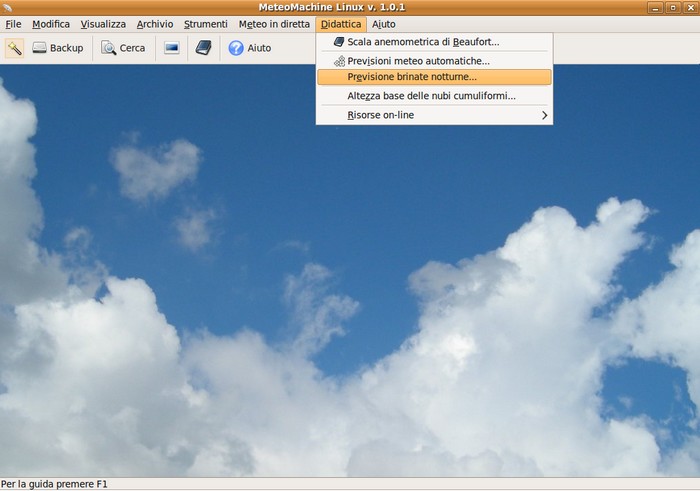The width and height of the screenshot is (700, 491).
Task: Click Risorse on-line menu label
Action: (x=380, y=115)
